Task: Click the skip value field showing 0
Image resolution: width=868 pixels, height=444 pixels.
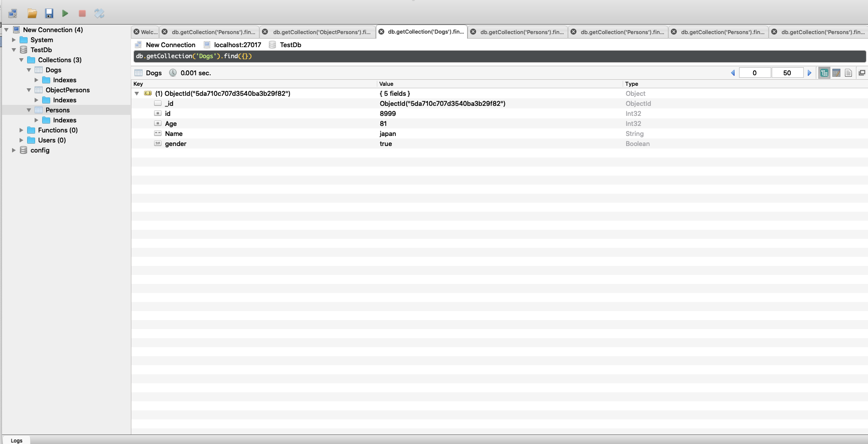Action: click(755, 73)
